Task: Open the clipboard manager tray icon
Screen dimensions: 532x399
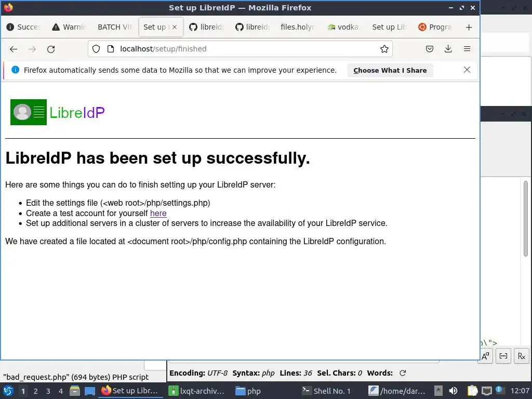Action: [x=472, y=391]
